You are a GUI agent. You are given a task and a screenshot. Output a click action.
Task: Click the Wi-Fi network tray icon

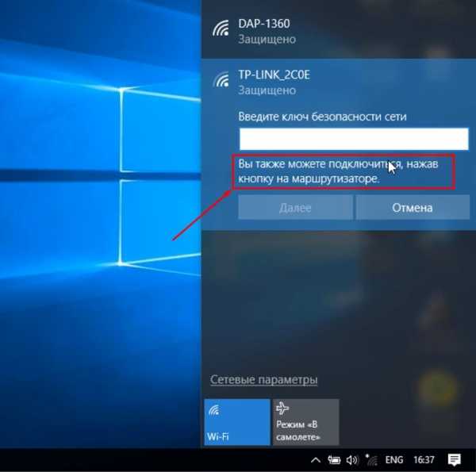(x=371, y=460)
